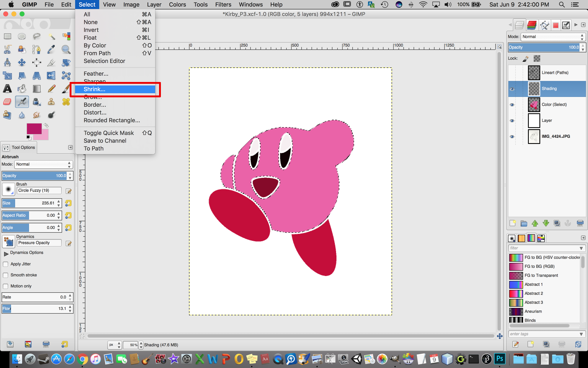Open layers dock tab configuration menu

(583, 25)
